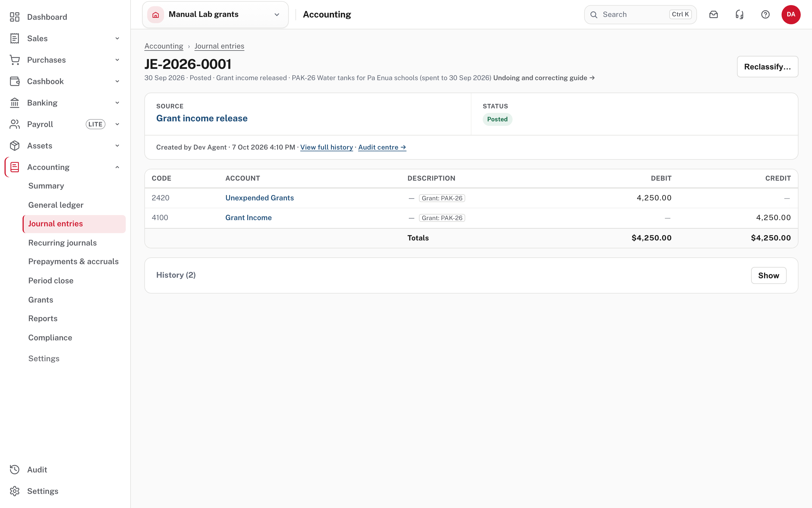Open the inbox icon in top bar

click(x=714, y=14)
